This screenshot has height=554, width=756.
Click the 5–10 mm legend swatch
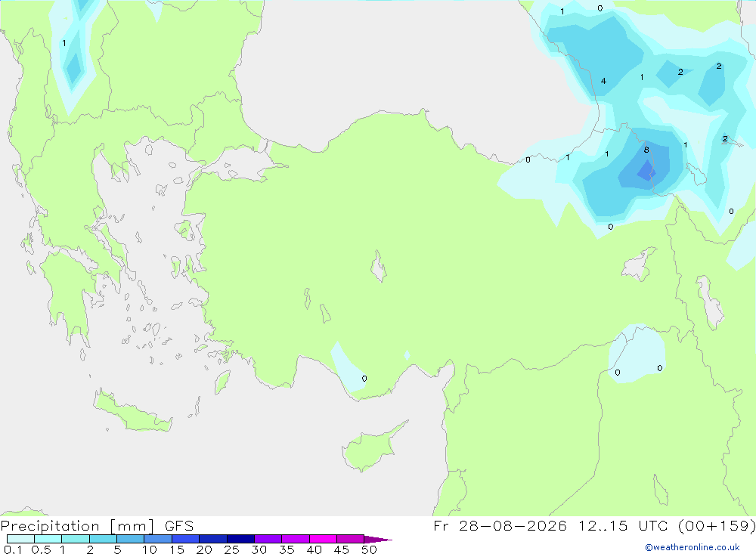click(131, 539)
